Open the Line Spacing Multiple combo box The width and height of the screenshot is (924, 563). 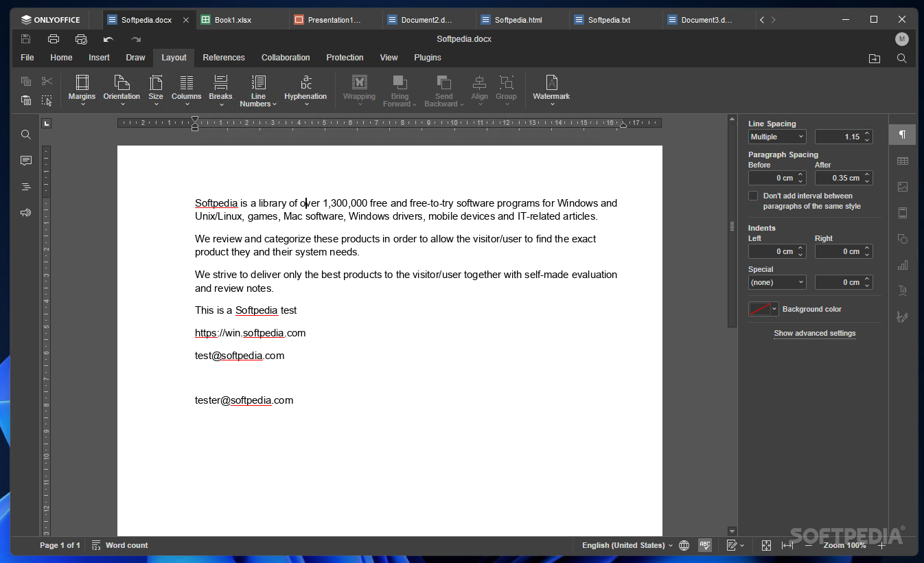777,137
